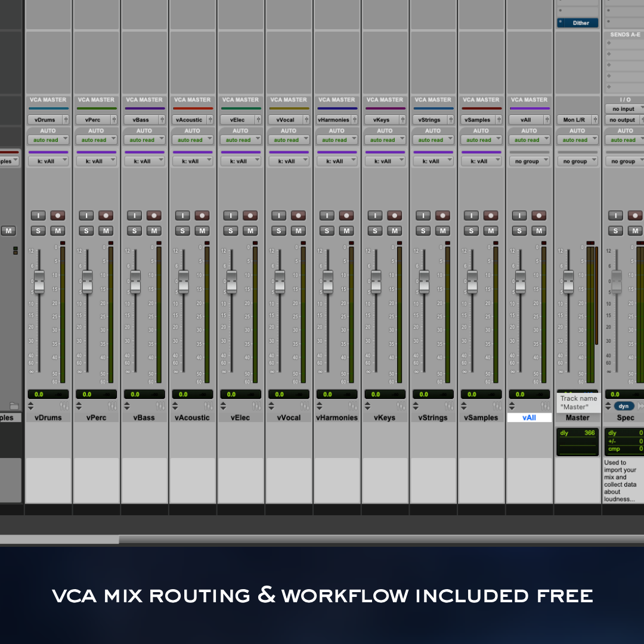Click the dyn indicator on Spec track

pos(624,406)
